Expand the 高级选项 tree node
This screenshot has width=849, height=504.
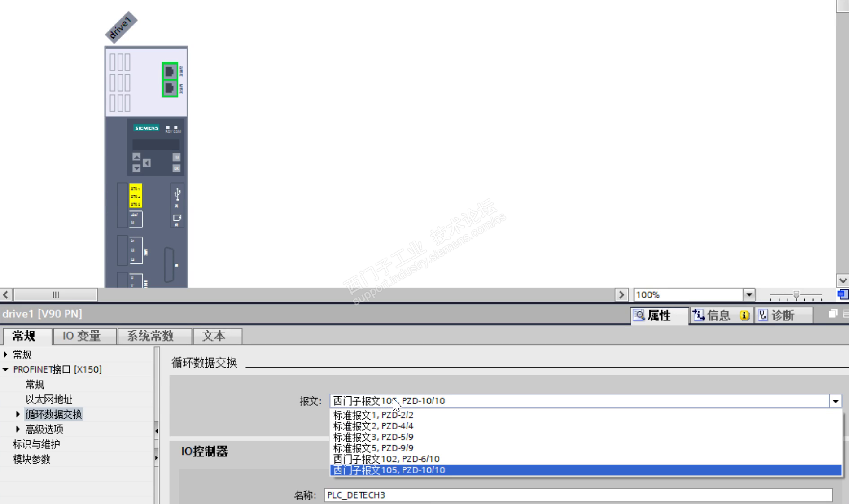(x=18, y=429)
